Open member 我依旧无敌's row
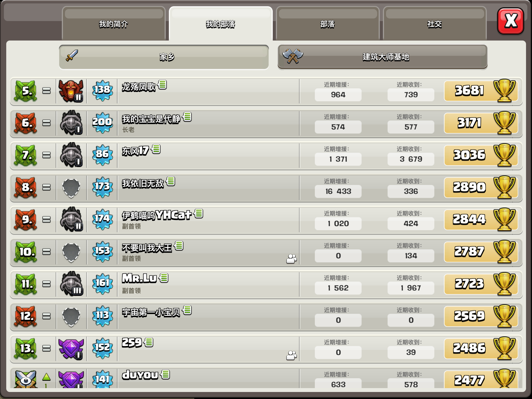The height and width of the screenshot is (399, 532). [266, 188]
